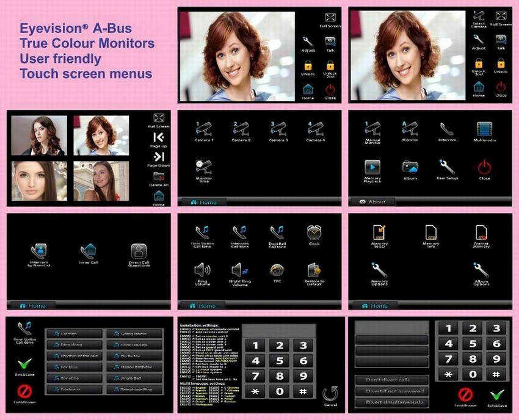This screenshot has height=420, width=519.
Task: Open Memory Options wrench icon
Action: point(379,270)
